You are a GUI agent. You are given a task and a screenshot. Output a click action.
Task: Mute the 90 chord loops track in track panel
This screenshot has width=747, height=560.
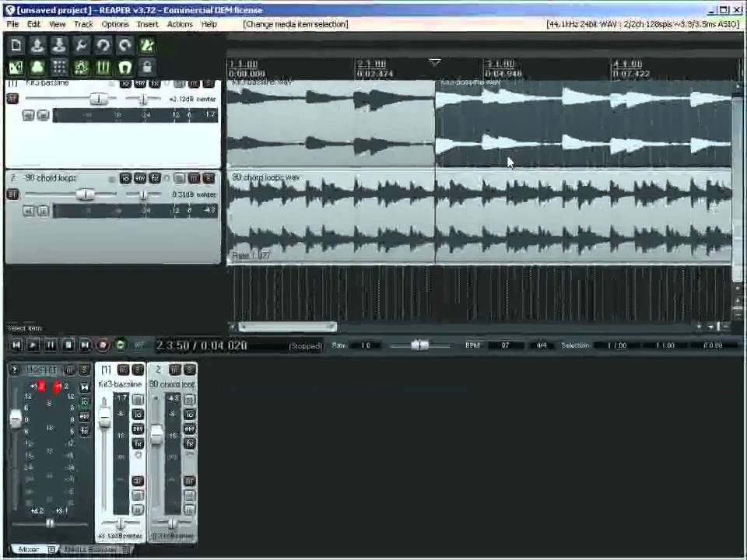tap(194, 178)
